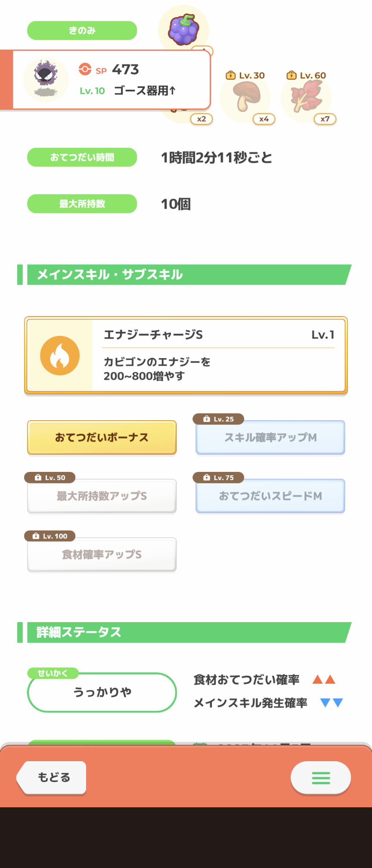Select the Gastly portrait thumbnail

46,79
